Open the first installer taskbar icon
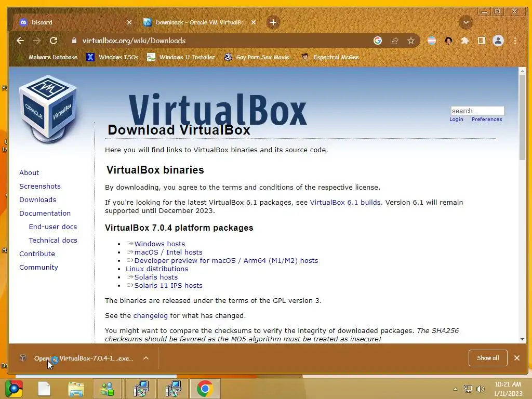This screenshot has height=399, width=532. (x=141, y=389)
